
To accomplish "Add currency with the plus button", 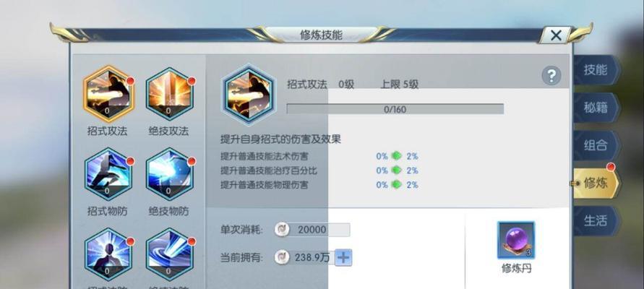I will (x=343, y=258).
